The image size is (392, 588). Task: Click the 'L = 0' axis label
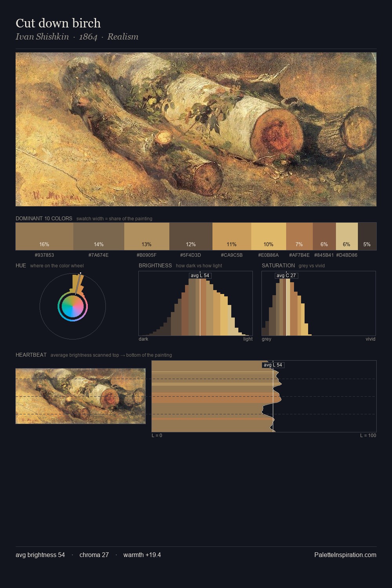(157, 436)
